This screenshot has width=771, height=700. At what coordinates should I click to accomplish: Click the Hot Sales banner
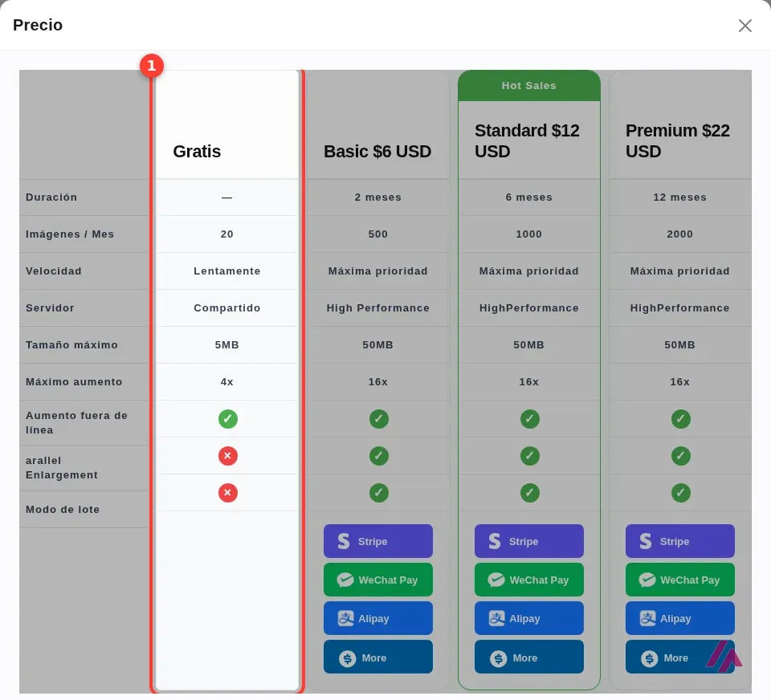pos(528,86)
